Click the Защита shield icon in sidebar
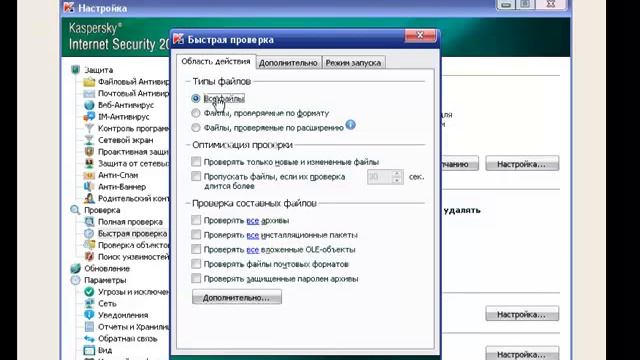Viewport: 640px width, 360px height. [x=76, y=70]
